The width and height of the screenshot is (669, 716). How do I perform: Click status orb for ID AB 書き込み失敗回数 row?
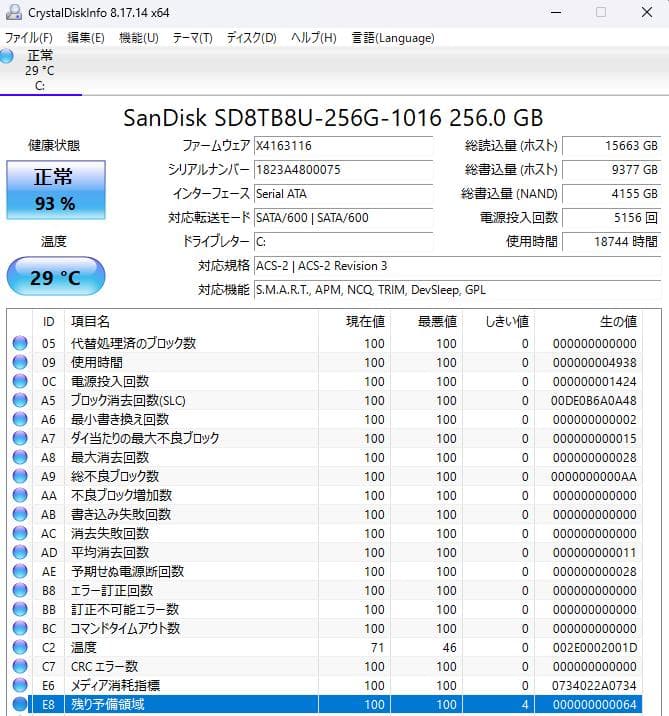coord(20,514)
